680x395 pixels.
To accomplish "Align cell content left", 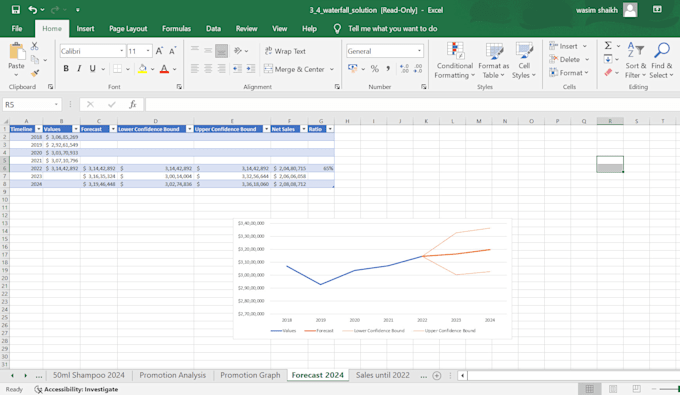I will tap(195, 69).
